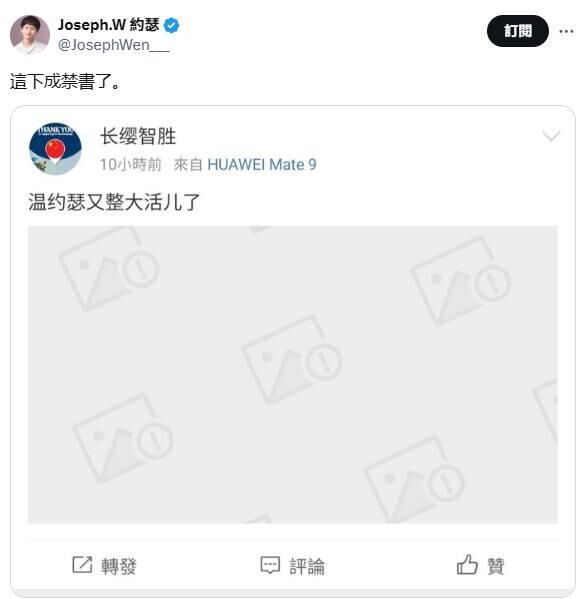This screenshot has width=584, height=599.
Task: Click the 讚 thumbs-up like icon
Action: pos(467,565)
